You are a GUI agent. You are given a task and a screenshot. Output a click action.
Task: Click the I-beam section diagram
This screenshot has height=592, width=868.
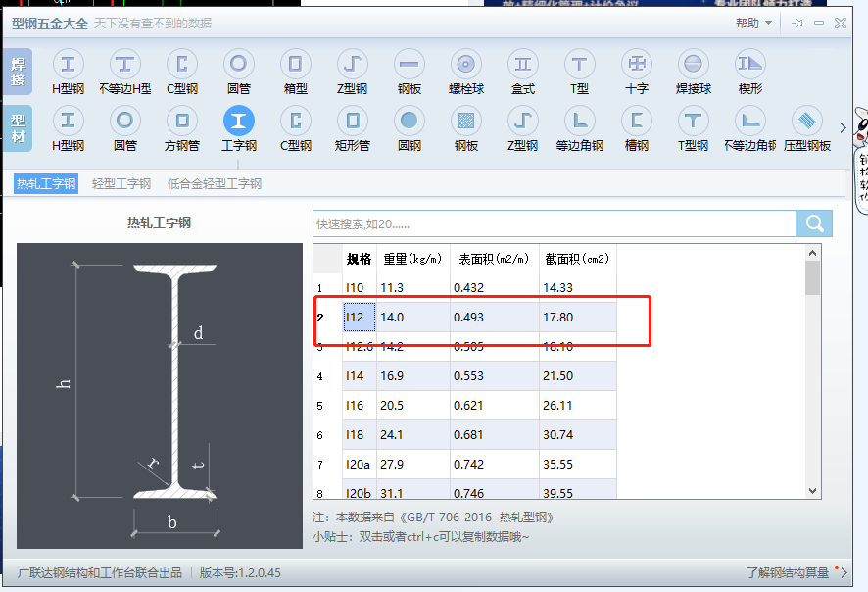(x=160, y=396)
